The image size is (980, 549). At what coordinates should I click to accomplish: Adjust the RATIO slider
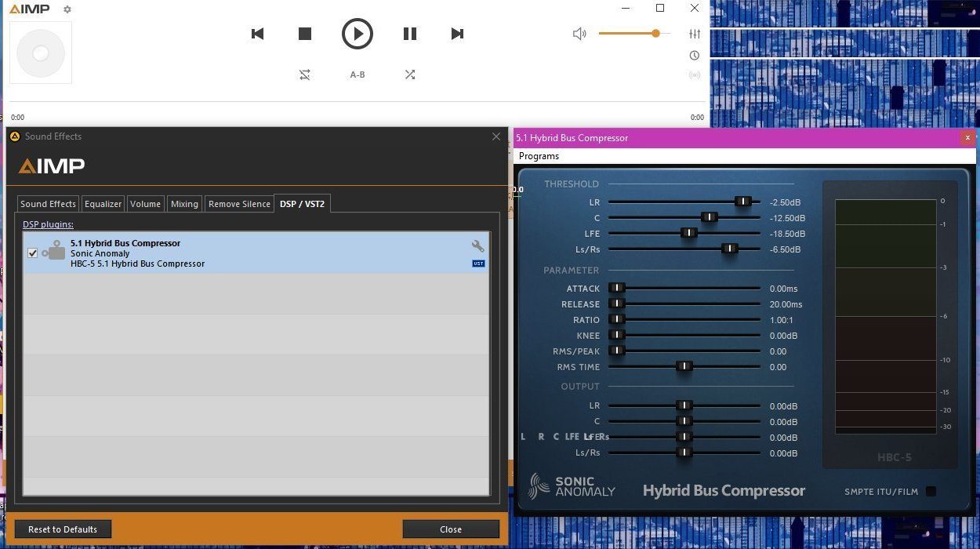[684, 320]
